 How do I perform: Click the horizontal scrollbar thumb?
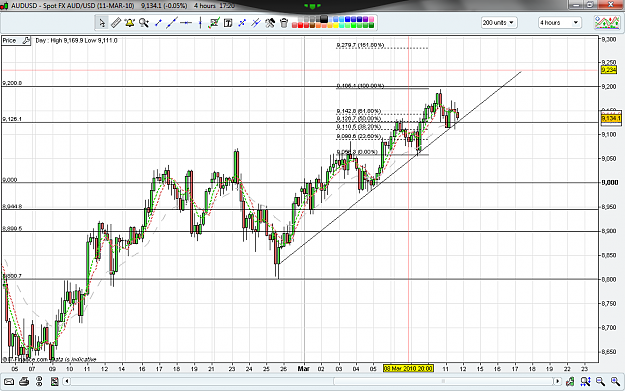click(x=443, y=381)
